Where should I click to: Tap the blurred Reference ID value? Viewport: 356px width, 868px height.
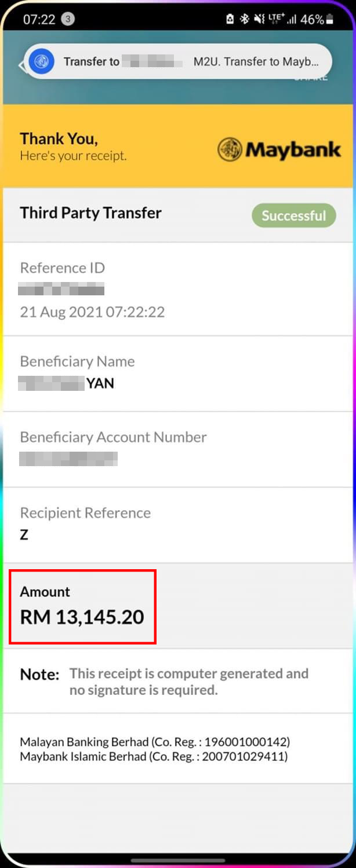[61, 289]
